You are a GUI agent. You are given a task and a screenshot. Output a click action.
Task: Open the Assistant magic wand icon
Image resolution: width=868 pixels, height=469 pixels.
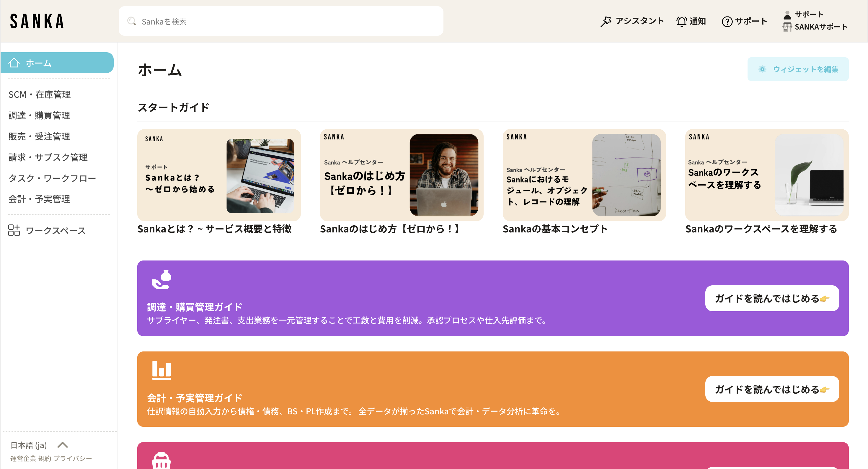[x=606, y=21]
